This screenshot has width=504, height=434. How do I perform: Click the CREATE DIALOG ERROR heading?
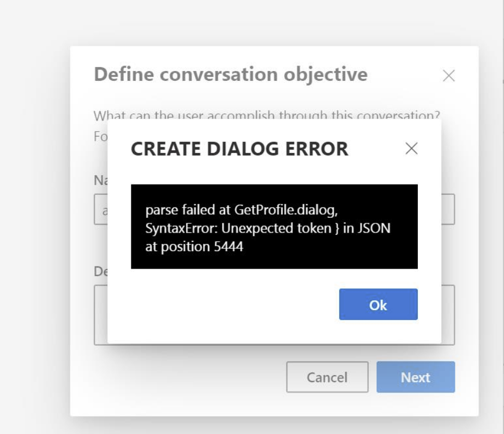240,148
